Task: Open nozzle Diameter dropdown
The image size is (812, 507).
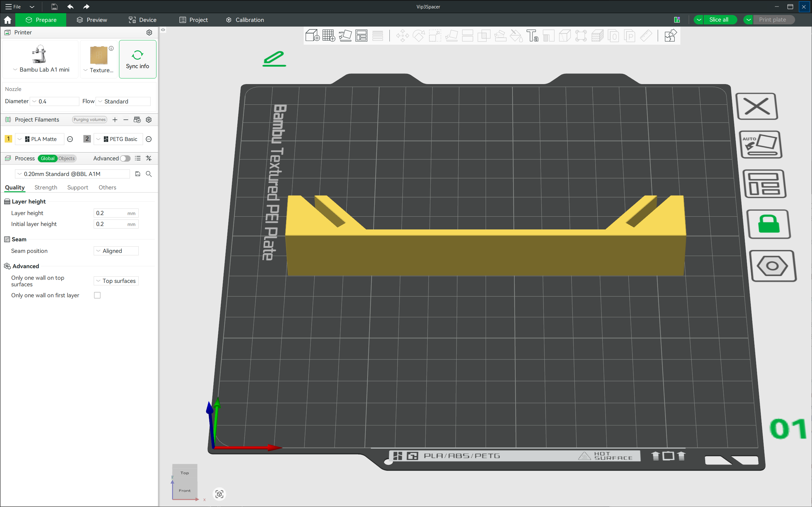Action: click(x=55, y=101)
